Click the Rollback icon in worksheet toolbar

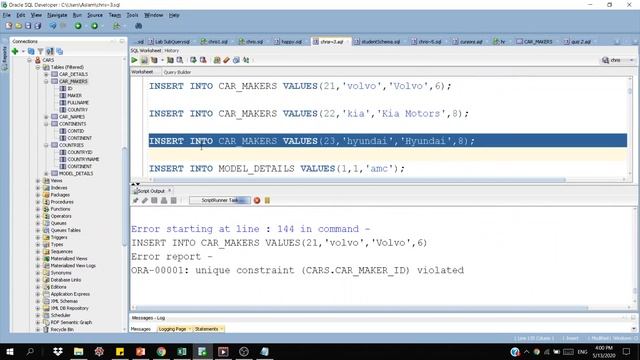[x=203, y=60]
